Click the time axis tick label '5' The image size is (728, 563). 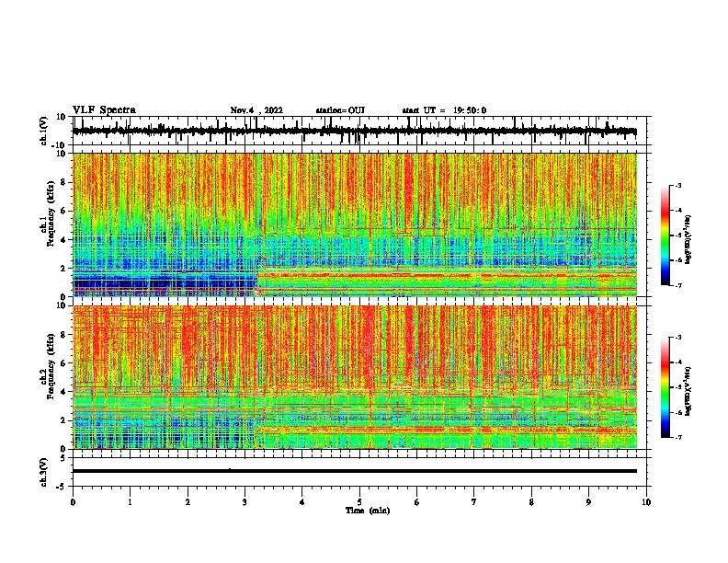point(359,502)
